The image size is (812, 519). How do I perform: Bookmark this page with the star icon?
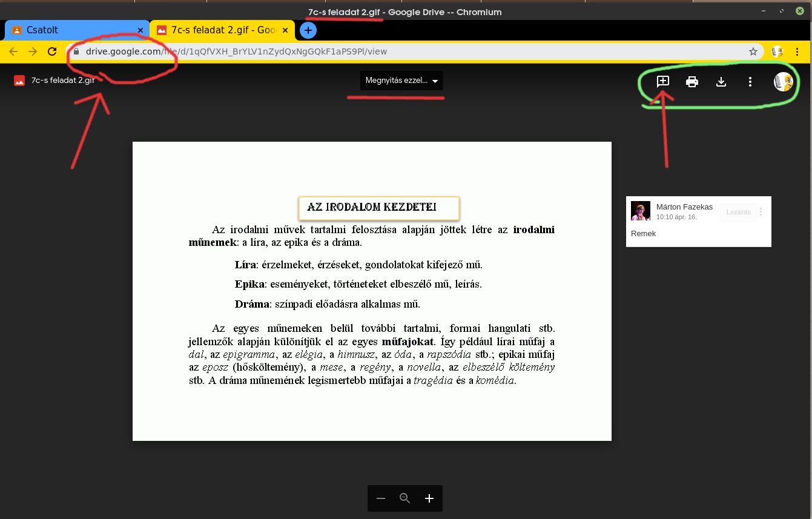click(x=753, y=51)
